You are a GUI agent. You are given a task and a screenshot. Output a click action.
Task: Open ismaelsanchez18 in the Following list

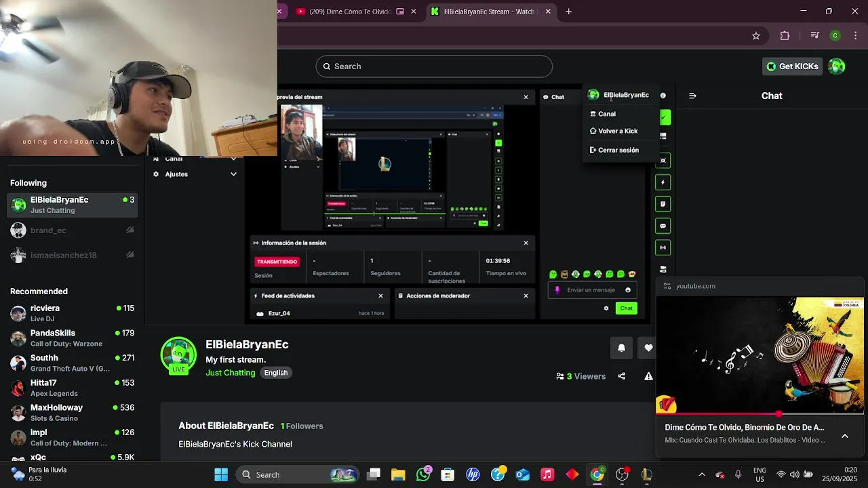72,256
